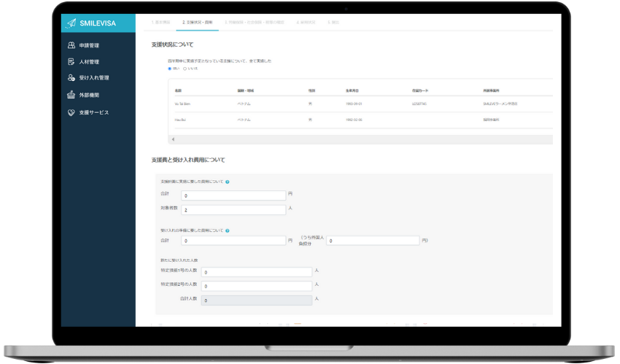Click the 1992-02-06 birth date cell

pos(354,120)
